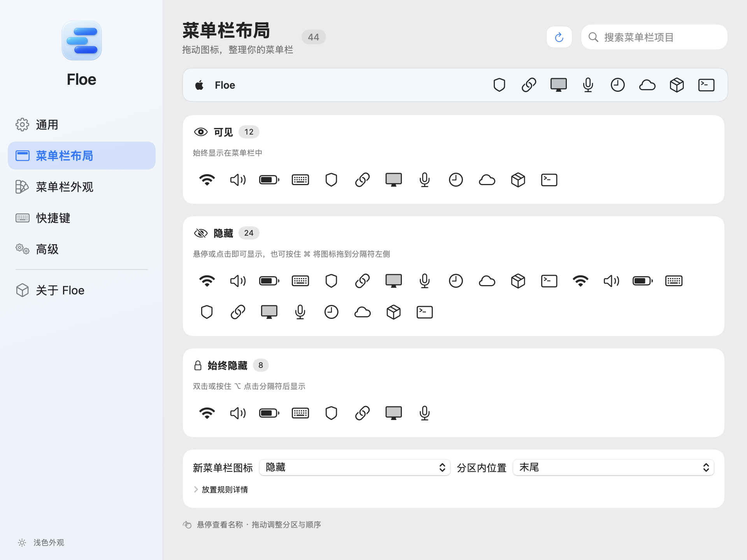747x560 pixels.
Task: Click the microphone icon in the preview menu bar
Action: [588, 85]
